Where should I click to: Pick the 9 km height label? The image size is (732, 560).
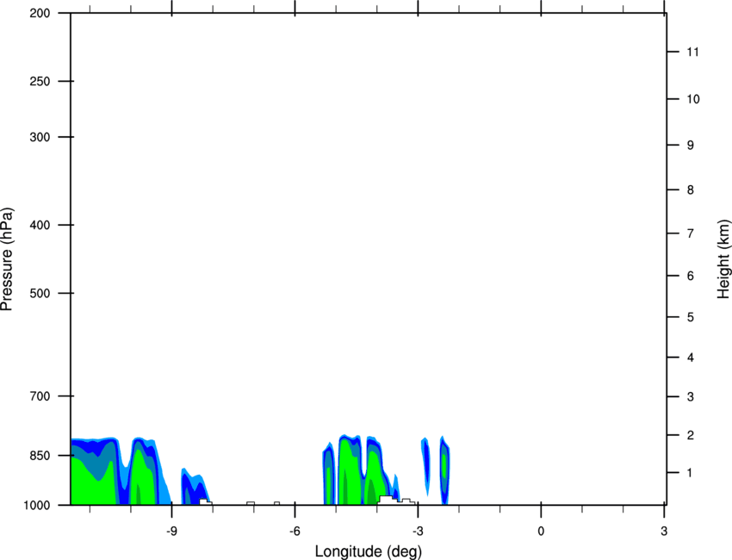pos(691,146)
